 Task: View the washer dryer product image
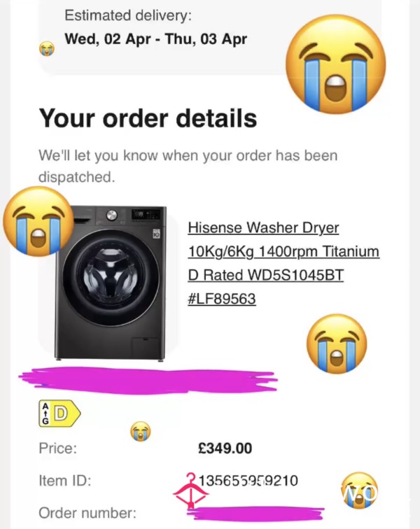[111, 283]
